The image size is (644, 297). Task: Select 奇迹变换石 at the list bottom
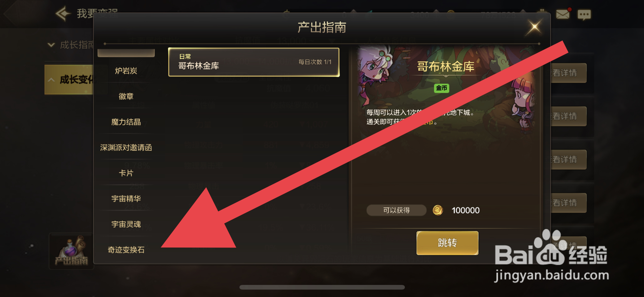126,250
